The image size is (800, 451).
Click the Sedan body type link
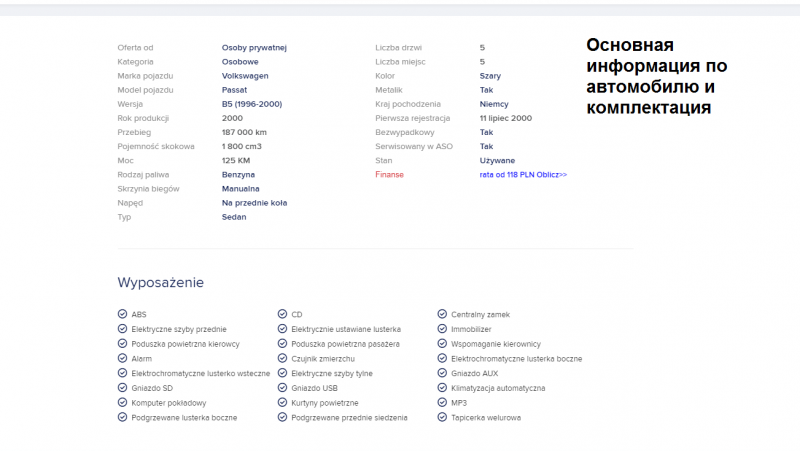coord(234,216)
